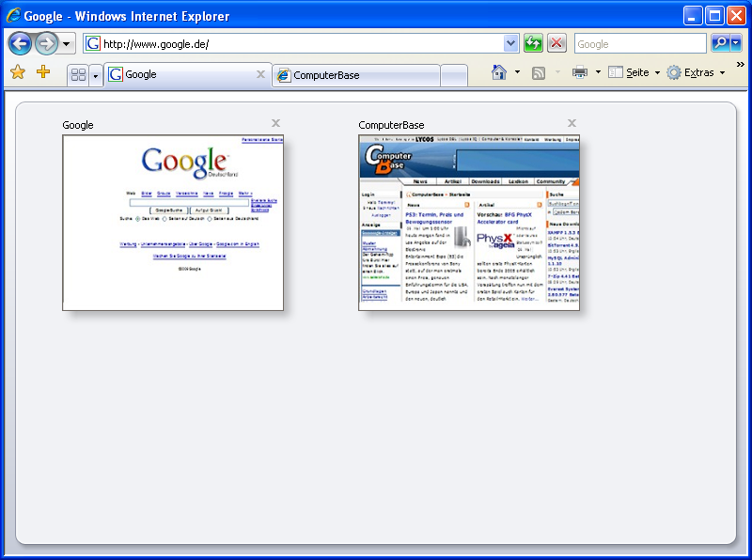Click the ComputerBase title above the thumbnail

click(x=391, y=125)
